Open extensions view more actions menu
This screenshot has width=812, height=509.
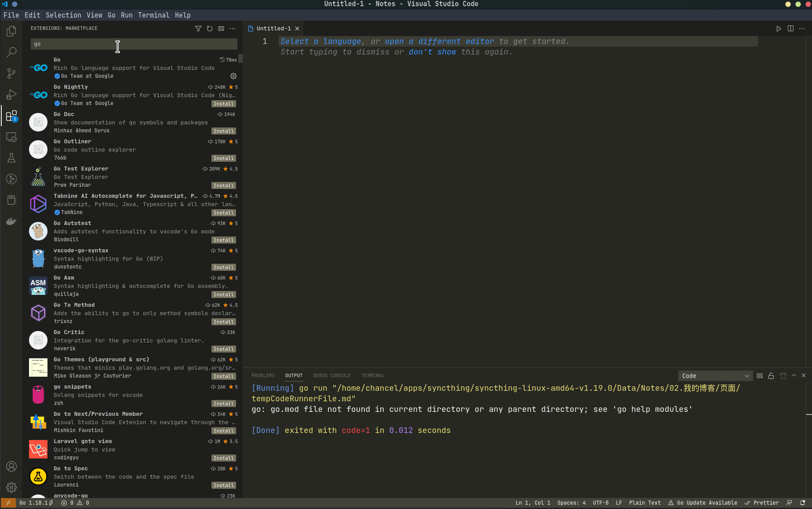tap(233, 29)
